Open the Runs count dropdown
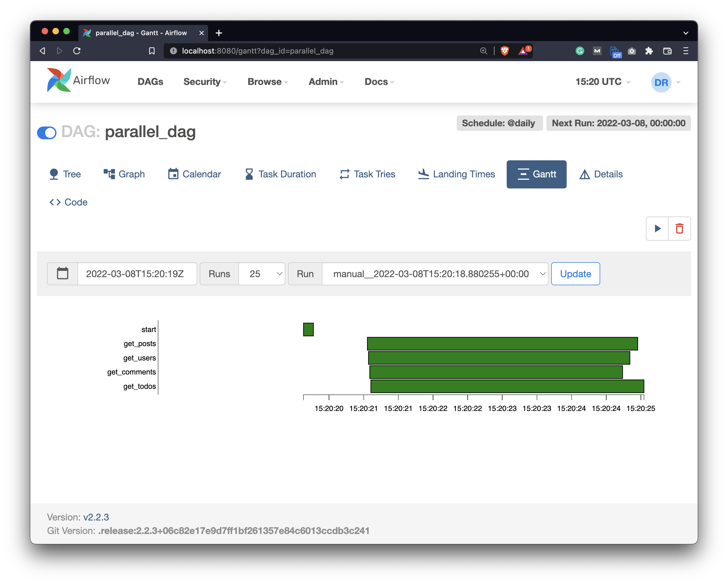The width and height of the screenshot is (728, 584). tap(262, 274)
